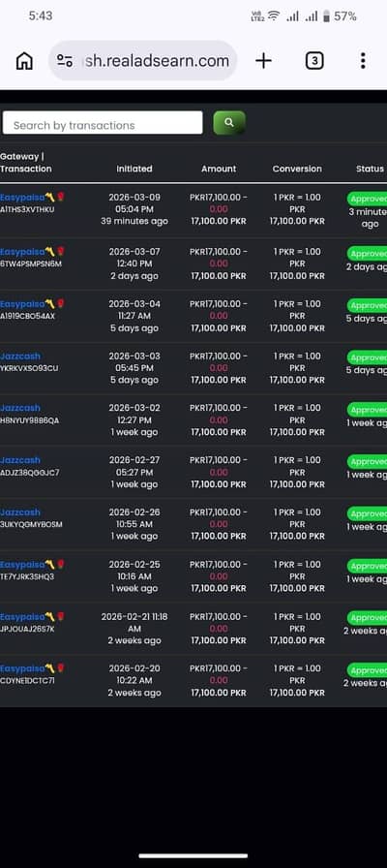The height and width of the screenshot is (868, 387).
Task: Click Approved badge for 2026-02-27 row
Action: coord(367,462)
